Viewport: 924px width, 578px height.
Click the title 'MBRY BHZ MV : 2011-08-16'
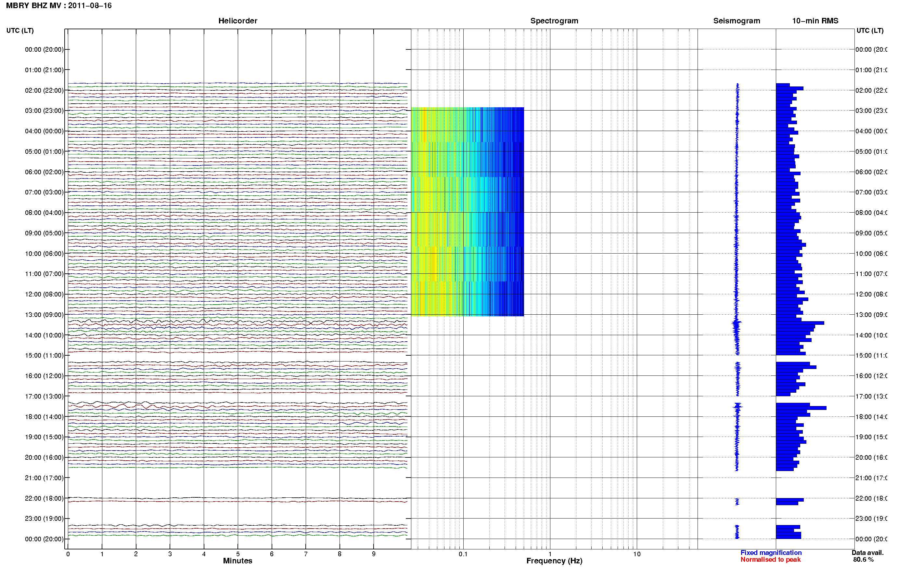59,6
